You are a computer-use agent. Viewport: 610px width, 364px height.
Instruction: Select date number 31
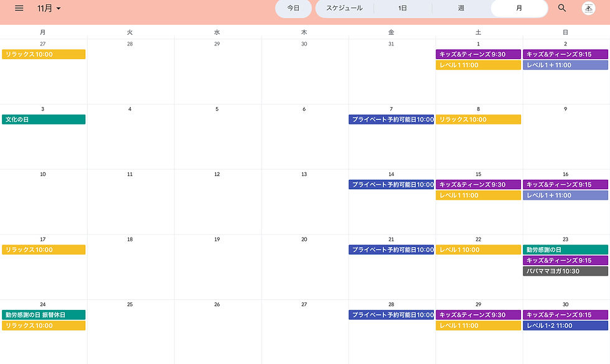click(x=392, y=44)
